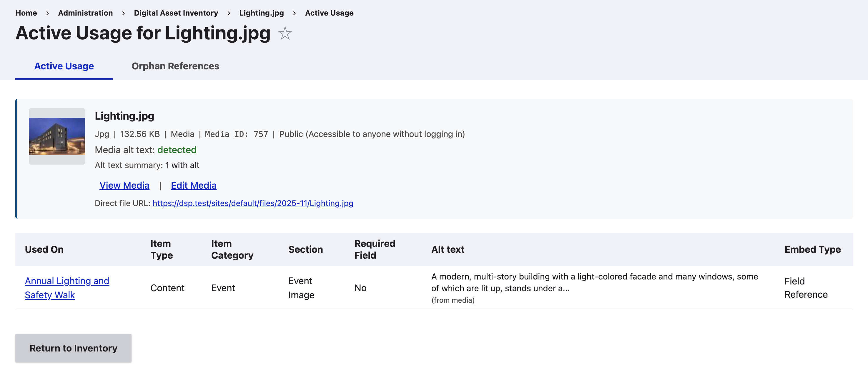Click the Alt text column header
Screen dimensions: 868x375
pyautogui.click(x=448, y=250)
